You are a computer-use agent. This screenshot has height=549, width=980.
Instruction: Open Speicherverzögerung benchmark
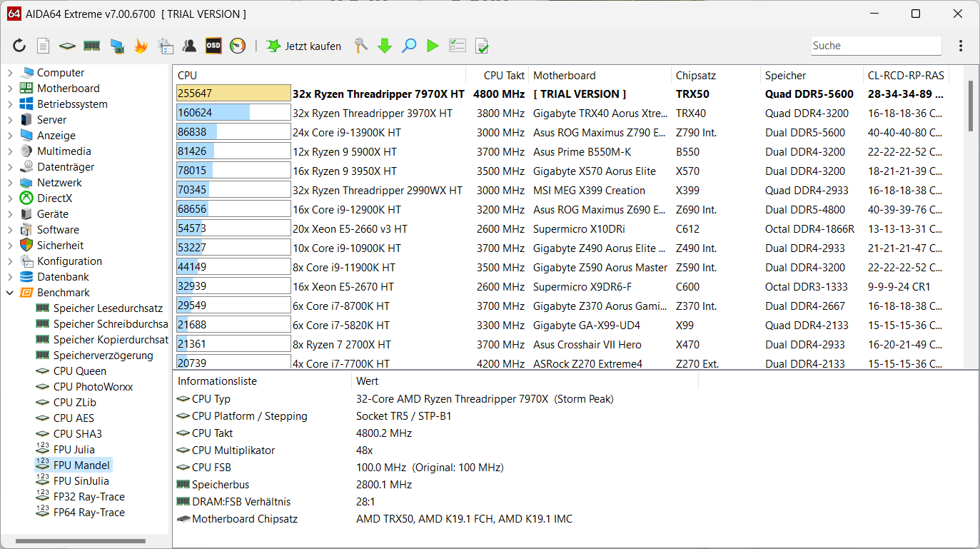(103, 356)
